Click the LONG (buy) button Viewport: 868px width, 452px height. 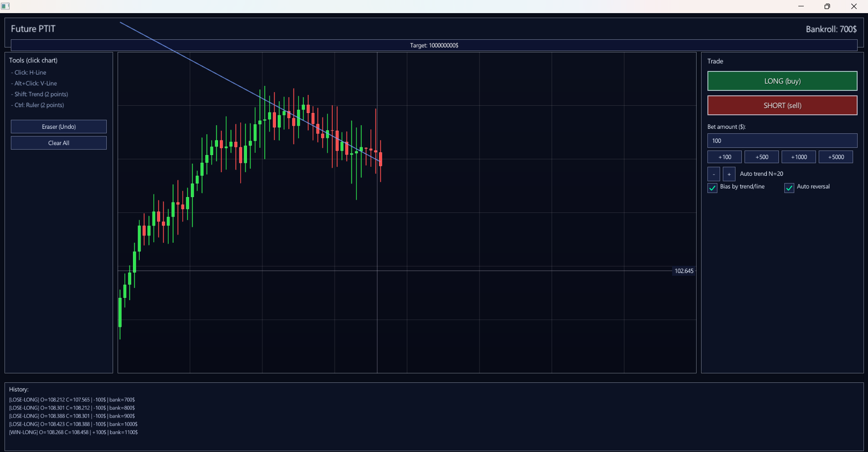coord(782,81)
